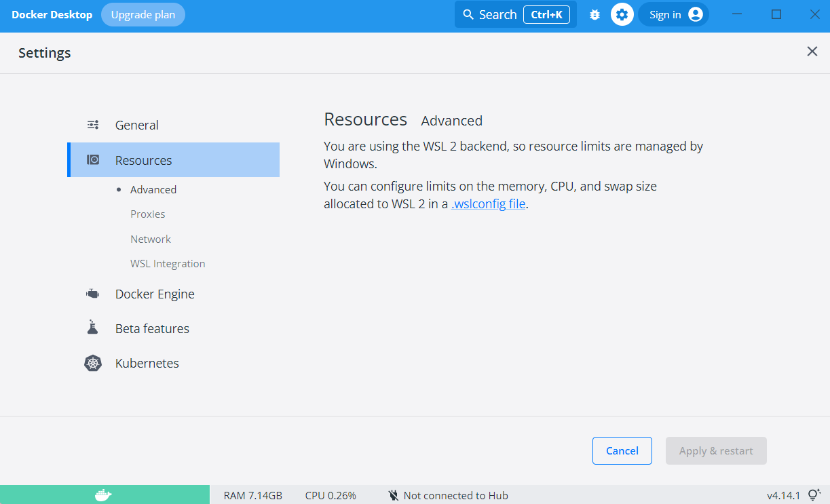Click the General settings sliders icon
This screenshot has height=504, width=830.
[92, 125]
